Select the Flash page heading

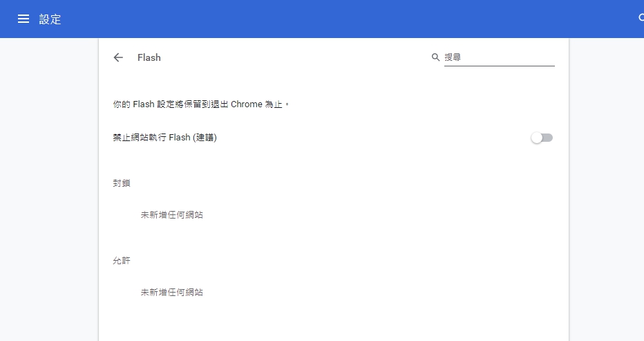click(149, 57)
